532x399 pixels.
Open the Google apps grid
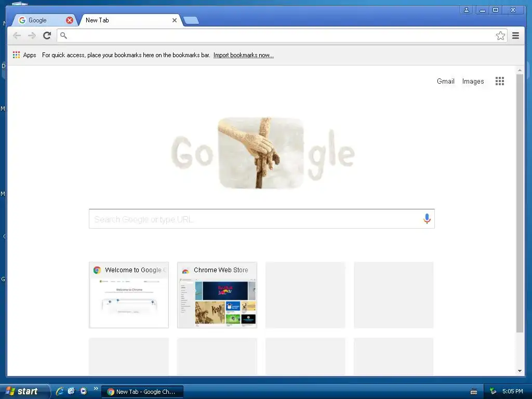pyautogui.click(x=499, y=81)
